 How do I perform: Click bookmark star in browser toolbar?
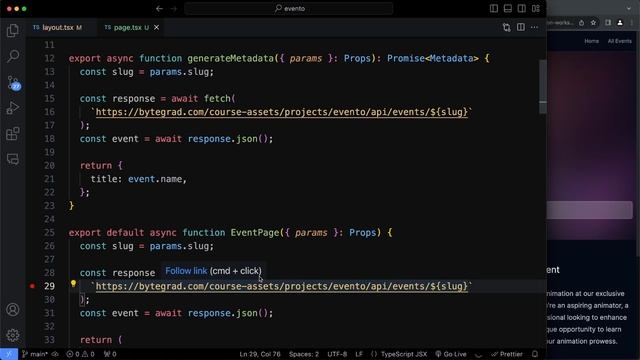point(593,23)
